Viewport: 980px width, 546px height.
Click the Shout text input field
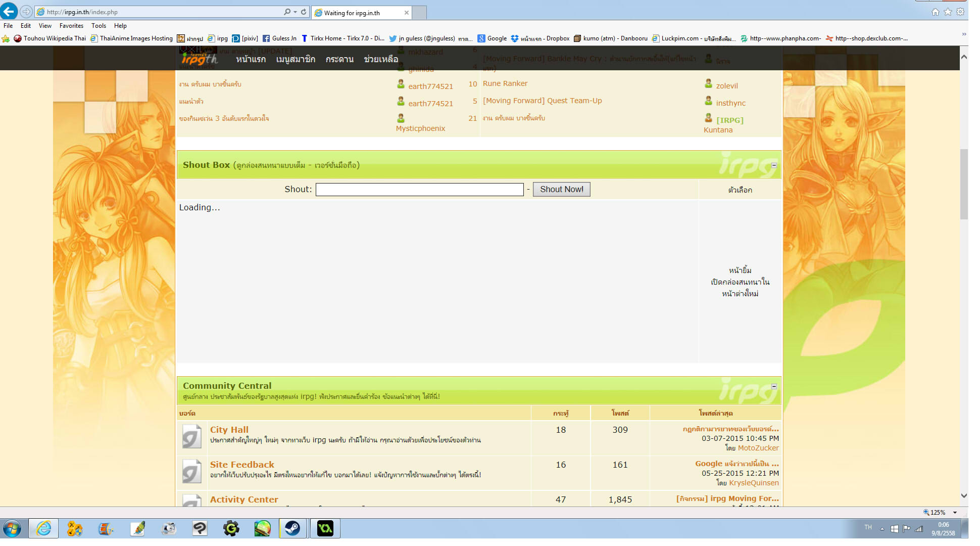tap(419, 190)
